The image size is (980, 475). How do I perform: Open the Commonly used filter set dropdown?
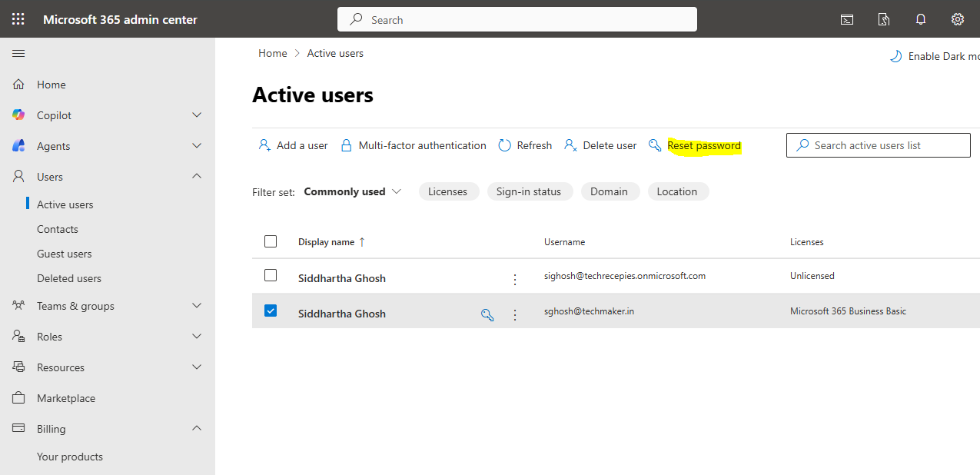(353, 191)
